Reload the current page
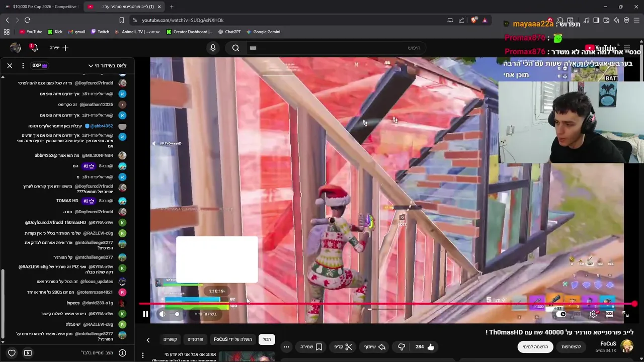The image size is (644, 362). [x=27, y=20]
